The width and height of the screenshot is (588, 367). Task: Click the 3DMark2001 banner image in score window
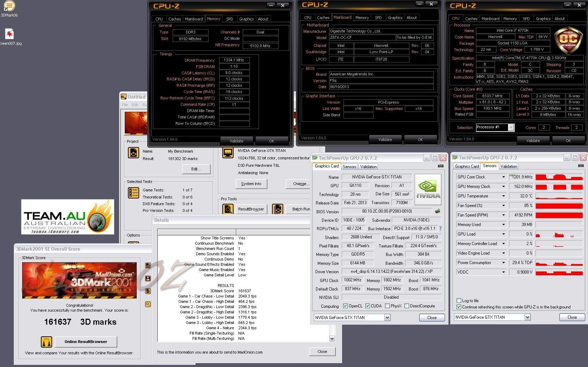[x=79, y=281]
